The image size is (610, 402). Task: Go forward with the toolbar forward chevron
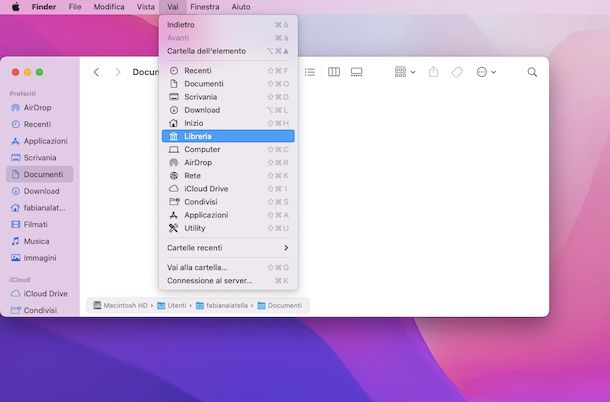pyautogui.click(x=118, y=72)
